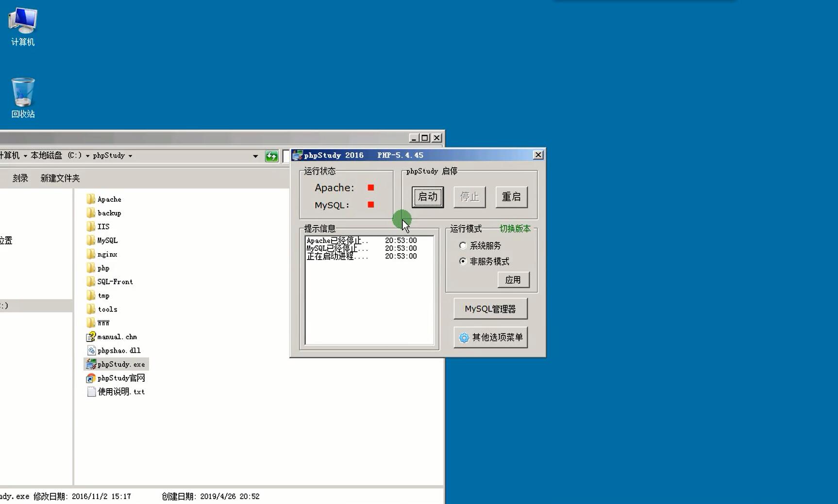
Task: Click the Apache red status indicator
Action: point(371,188)
